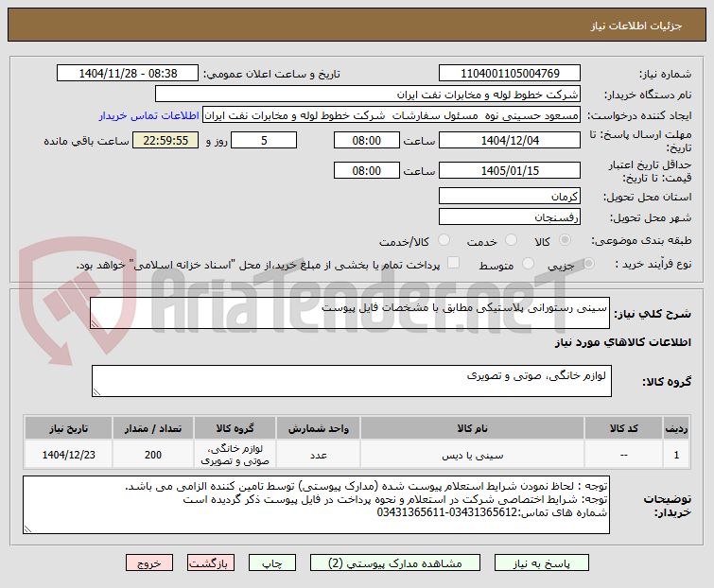Click the province field کرمان
This screenshot has height=588, width=714.
pos(510,196)
